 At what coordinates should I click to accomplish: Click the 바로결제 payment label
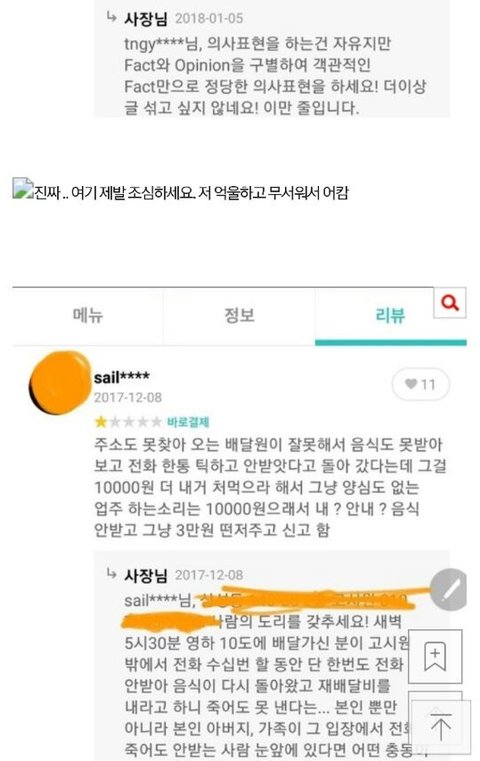pyautogui.click(x=188, y=422)
